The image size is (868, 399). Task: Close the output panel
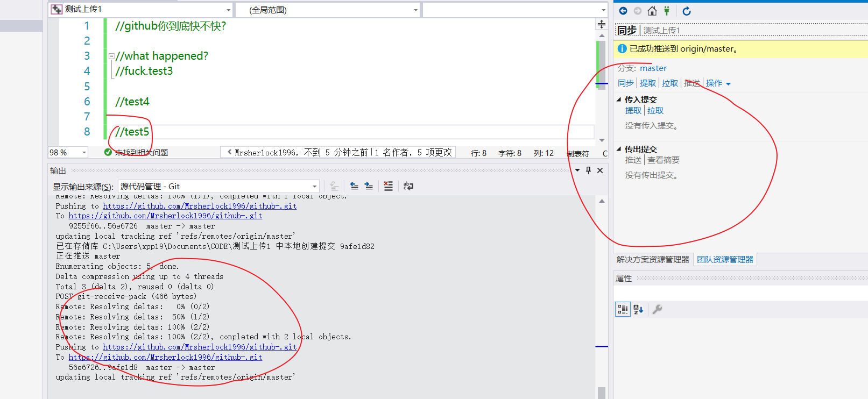[601, 170]
